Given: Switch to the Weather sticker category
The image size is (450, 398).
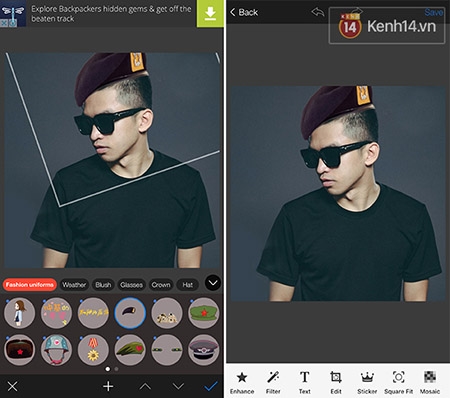Looking at the screenshot, I should [74, 285].
